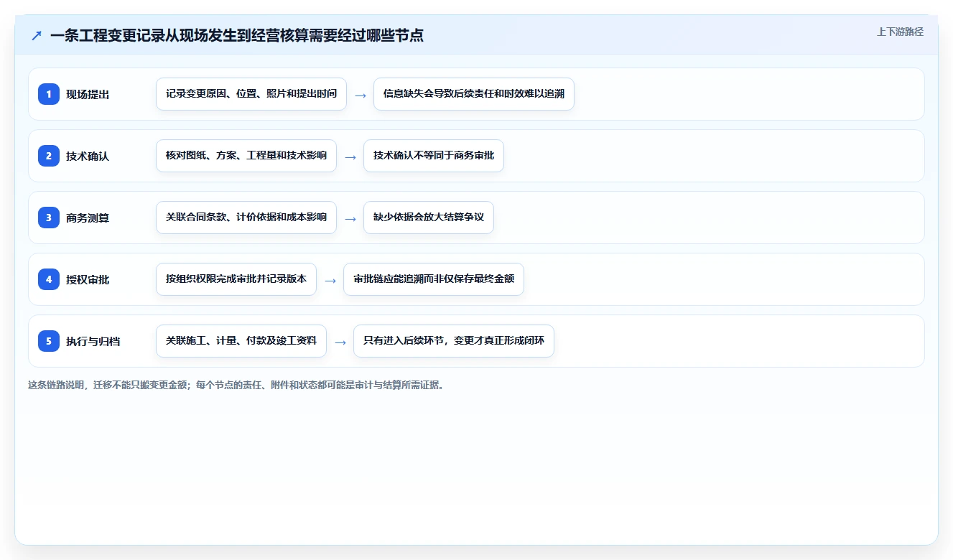This screenshot has height=560, width=953.
Task: Click the 上下游路径 label in header
Action: point(900,32)
